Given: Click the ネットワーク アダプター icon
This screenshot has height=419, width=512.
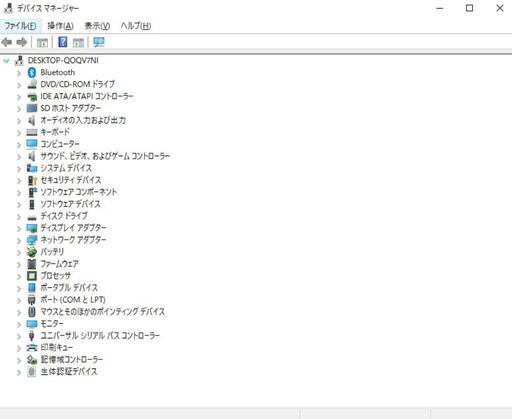Looking at the screenshot, I should click(32, 240).
